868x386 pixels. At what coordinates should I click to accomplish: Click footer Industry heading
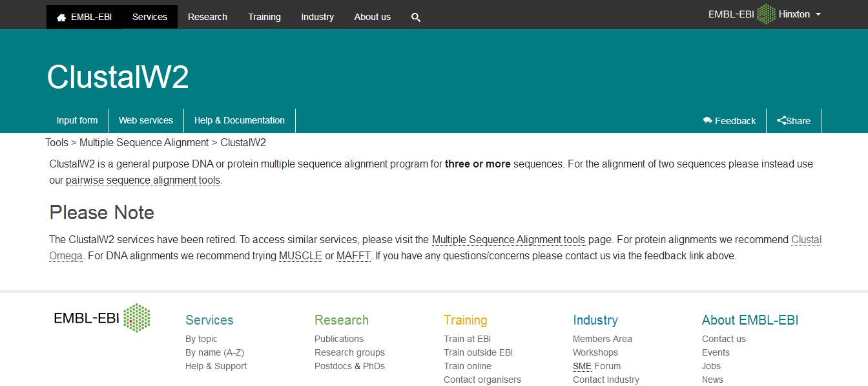click(x=595, y=320)
